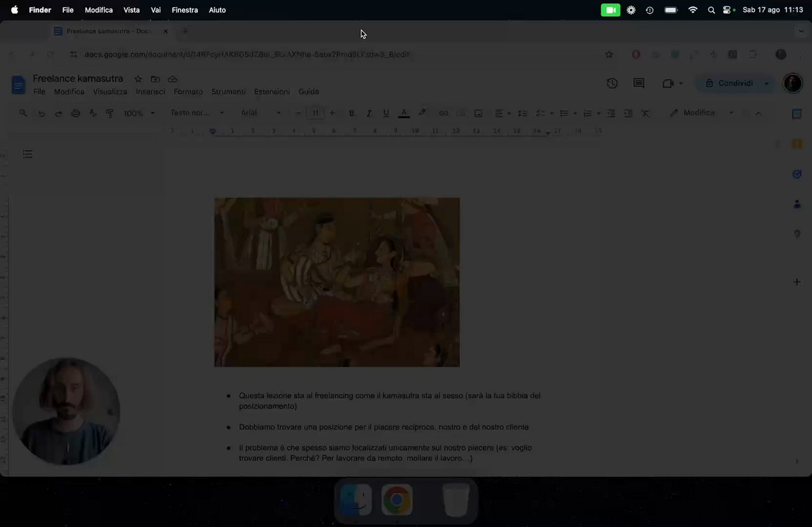Insert an image from the toolbar
Image resolution: width=812 pixels, height=527 pixels.
tap(478, 113)
